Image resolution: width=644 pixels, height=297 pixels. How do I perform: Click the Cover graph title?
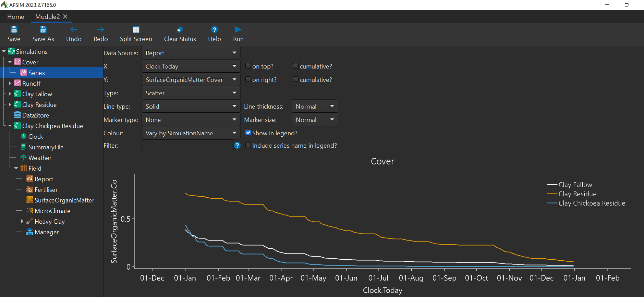382,161
